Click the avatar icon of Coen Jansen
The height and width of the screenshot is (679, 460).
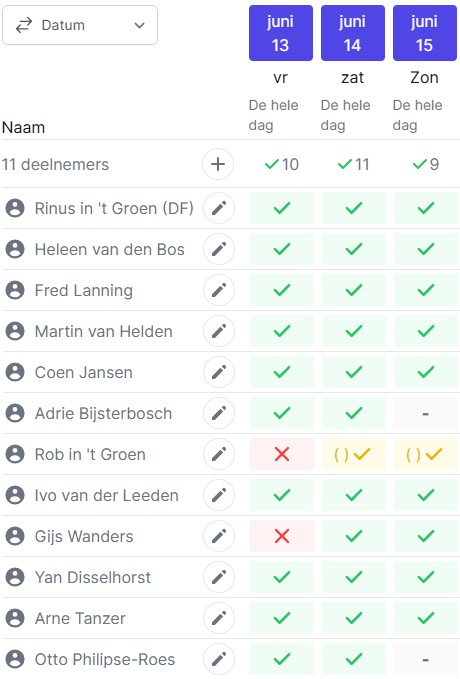[x=15, y=372]
